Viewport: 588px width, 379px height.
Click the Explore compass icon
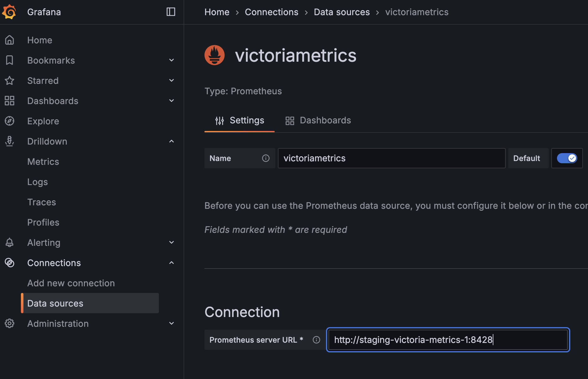click(x=9, y=121)
